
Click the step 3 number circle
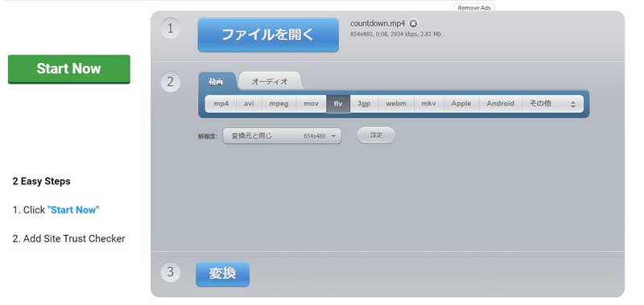pos(171,272)
